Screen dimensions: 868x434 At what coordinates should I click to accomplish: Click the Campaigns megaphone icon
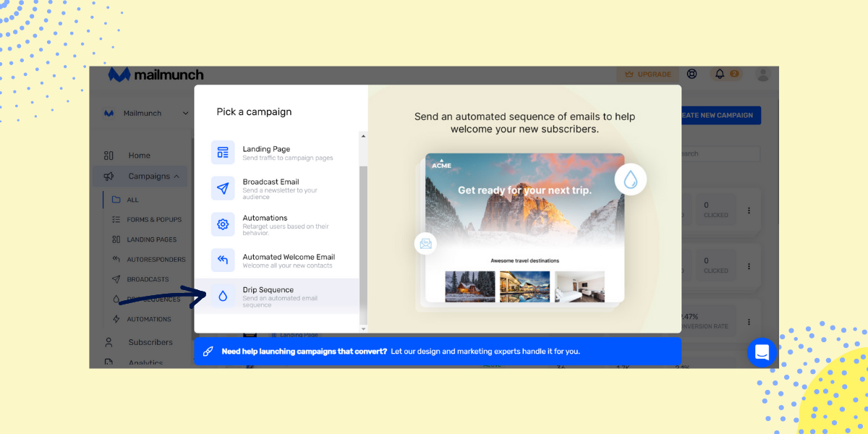109,176
